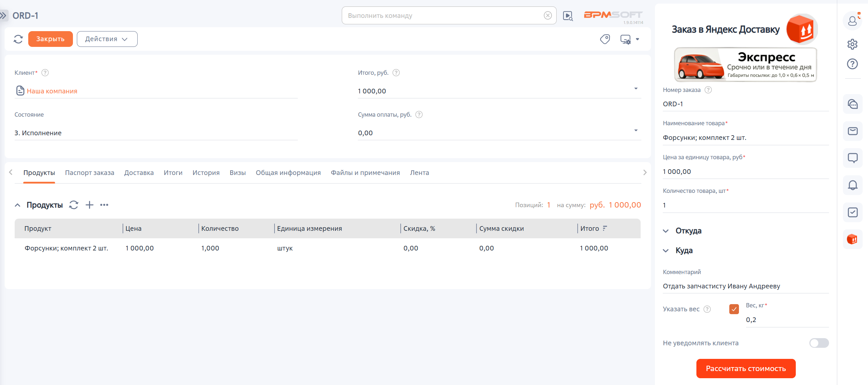Open the Наша компания client link
868x385 pixels.
pos(52,91)
